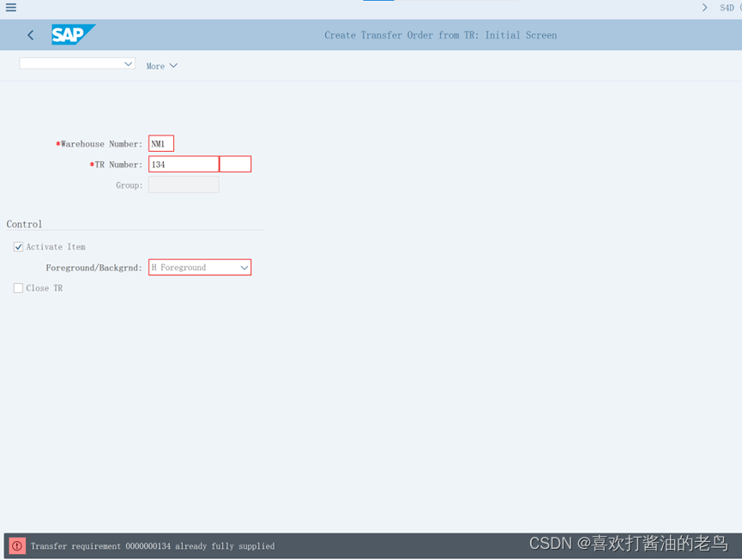Click the Foreground/Backgrnd label
This screenshot has height=560, width=742.
pos(94,268)
